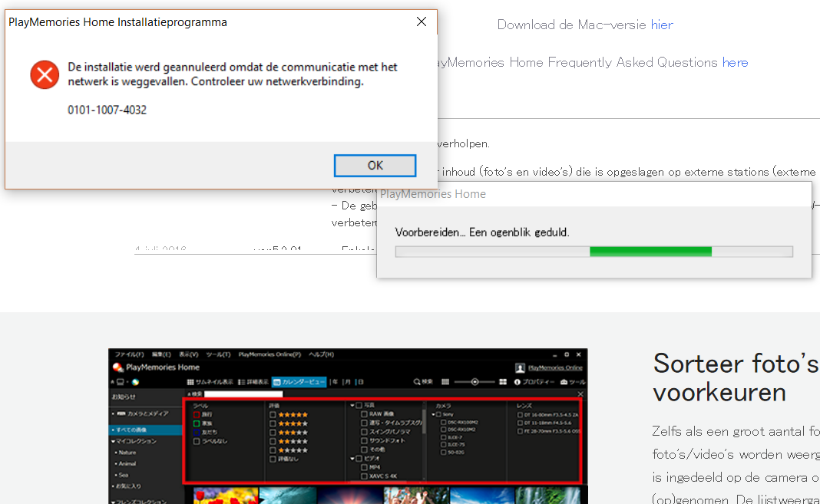Click the search magnifier (検索) icon
The height and width of the screenshot is (504, 820).
418,381
